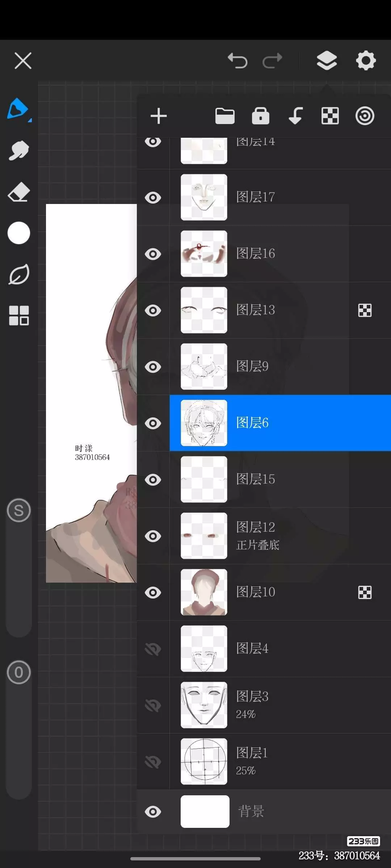
Task: Select layer 图层16
Action: [x=280, y=254]
